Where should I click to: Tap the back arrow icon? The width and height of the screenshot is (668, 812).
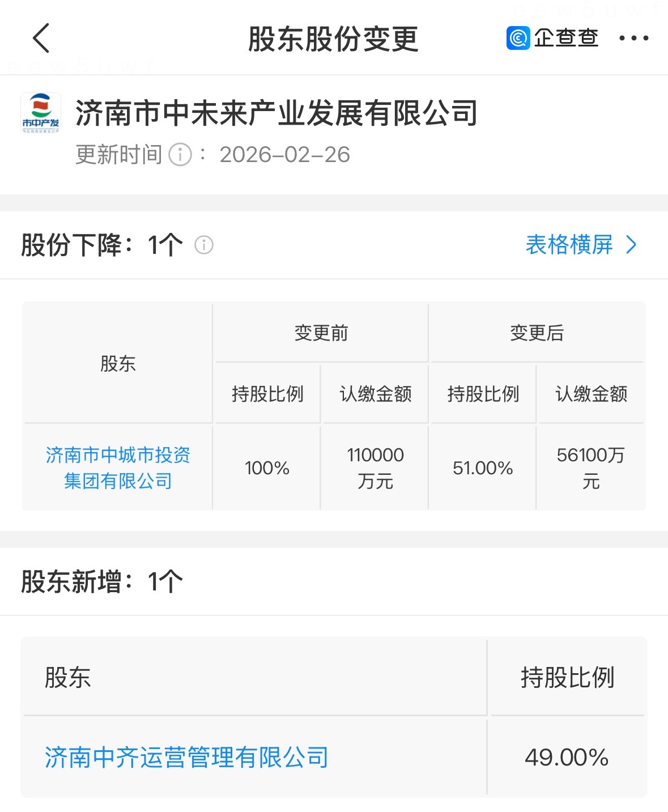41,39
